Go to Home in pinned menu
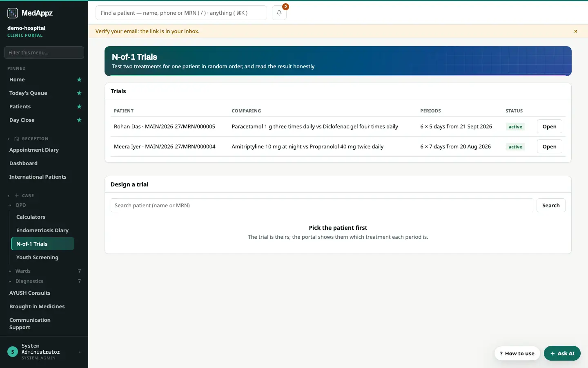The width and height of the screenshot is (588, 368). [x=17, y=80]
